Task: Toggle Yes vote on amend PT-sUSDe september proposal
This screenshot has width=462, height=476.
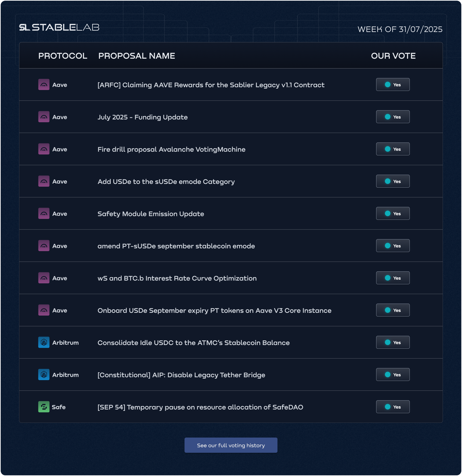Action: click(x=393, y=246)
